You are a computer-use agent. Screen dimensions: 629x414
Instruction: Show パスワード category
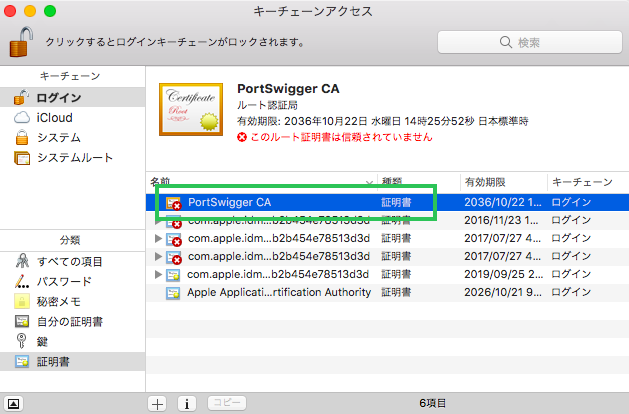click(72, 282)
